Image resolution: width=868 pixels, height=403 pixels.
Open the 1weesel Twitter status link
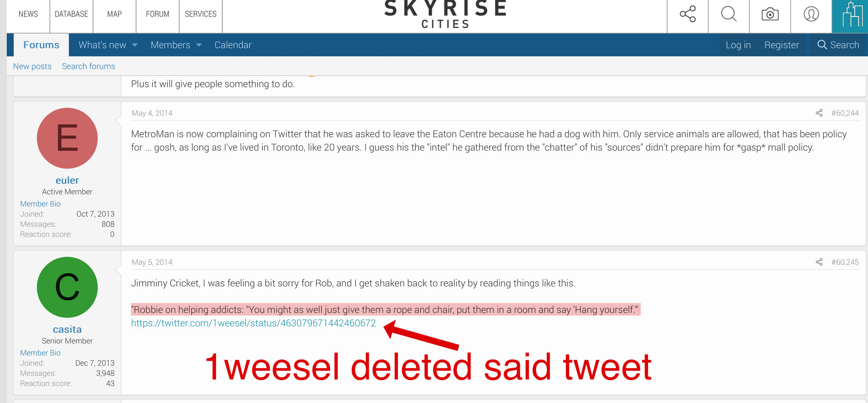253,323
